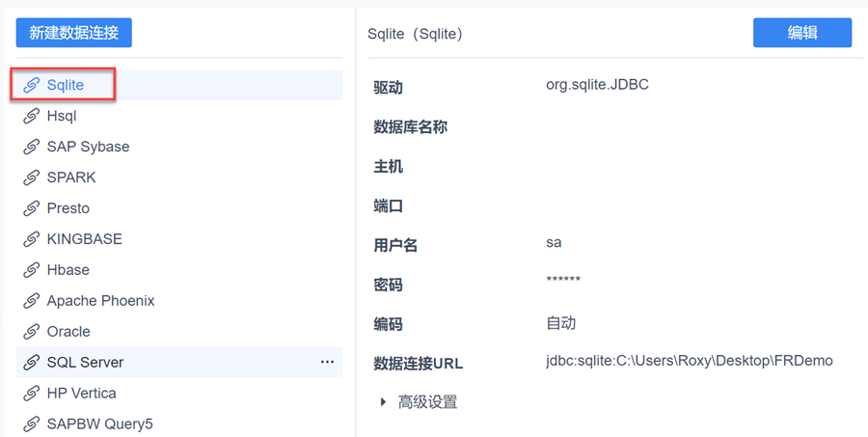The width and height of the screenshot is (868, 437).
Task: Click the link icon beside Hbase
Action: pos(32,270)
